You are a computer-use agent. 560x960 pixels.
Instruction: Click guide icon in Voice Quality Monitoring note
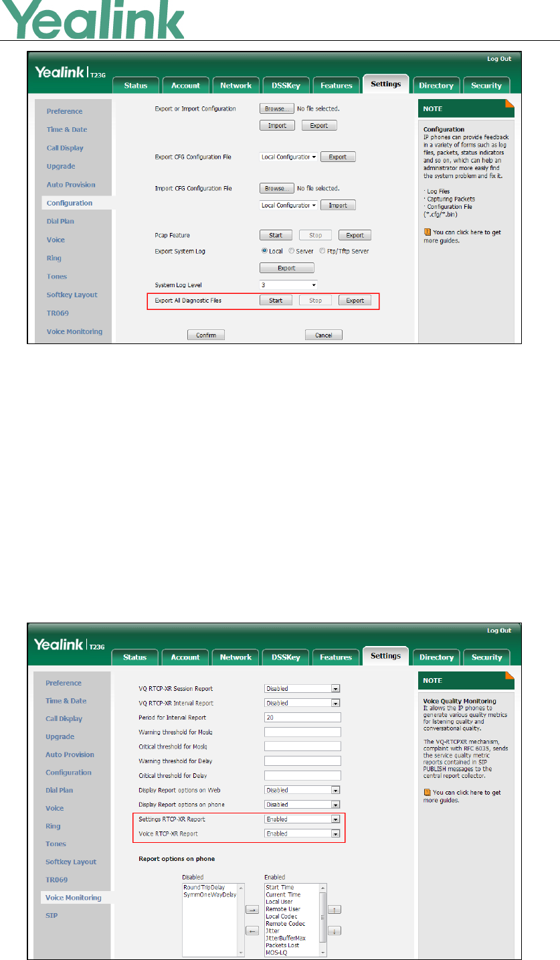pos(427,793)
